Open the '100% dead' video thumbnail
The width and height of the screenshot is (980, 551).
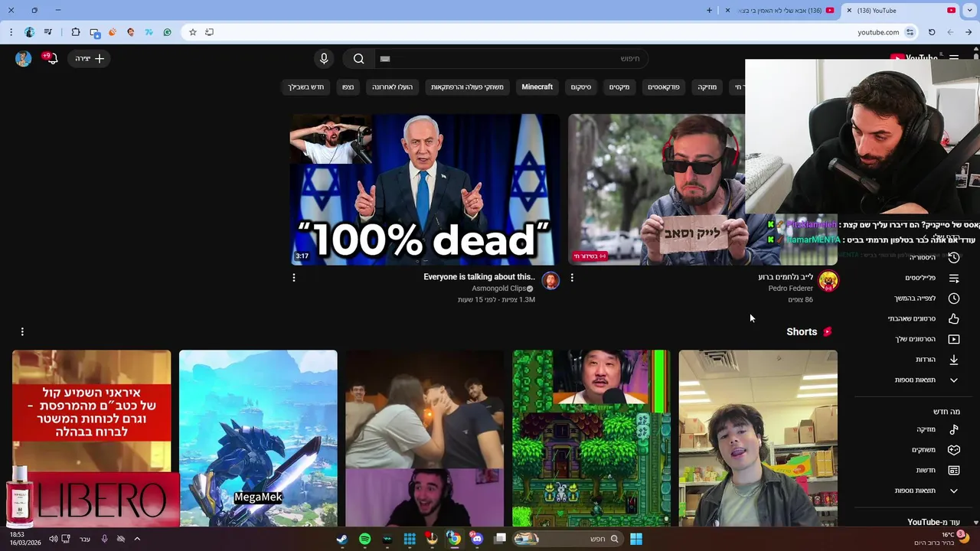click(425, 189)
